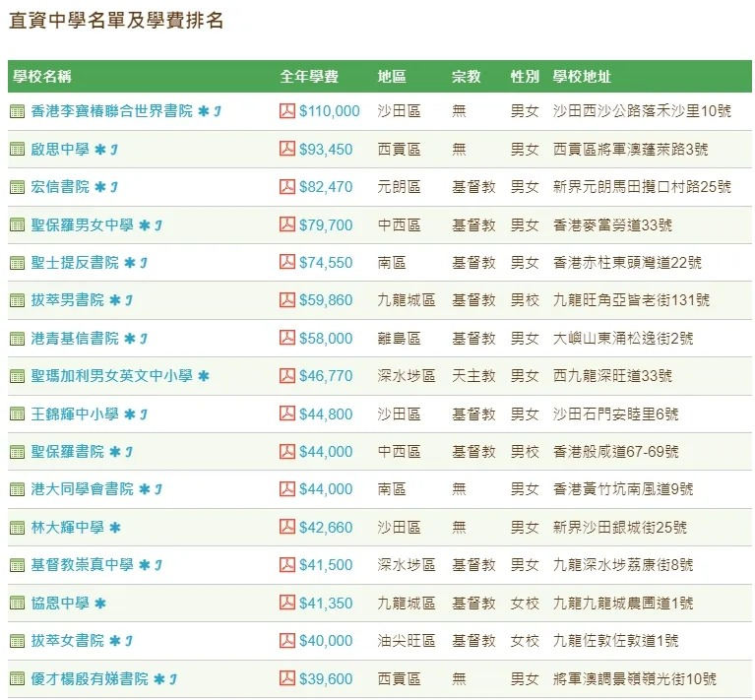755x700 pixels.
Task: Click the asterisk icon after 協恩中學
Action: tap(100, 604)
